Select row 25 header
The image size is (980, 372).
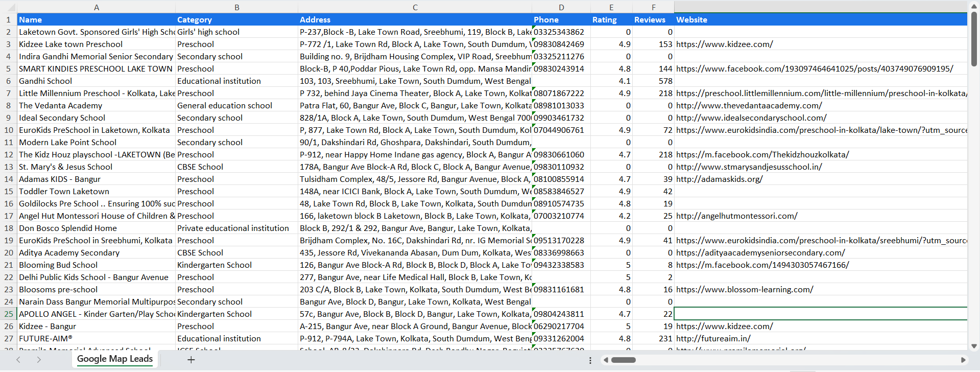coord(9,314)
